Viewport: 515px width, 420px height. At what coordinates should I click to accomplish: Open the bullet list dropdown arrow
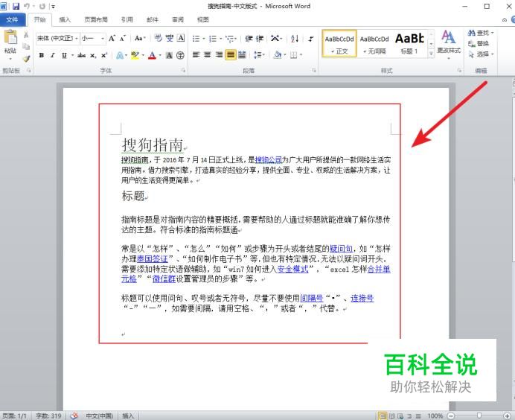tap(204, 39)
